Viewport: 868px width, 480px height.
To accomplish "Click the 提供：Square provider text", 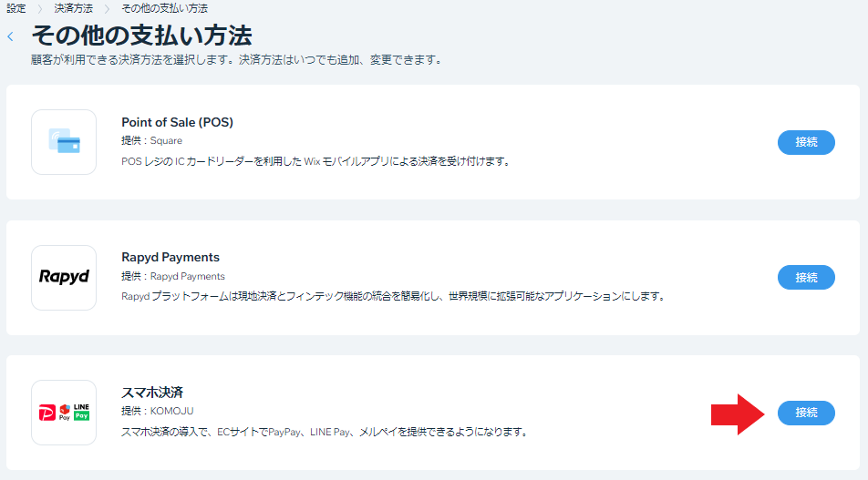I will pos(151,140).
